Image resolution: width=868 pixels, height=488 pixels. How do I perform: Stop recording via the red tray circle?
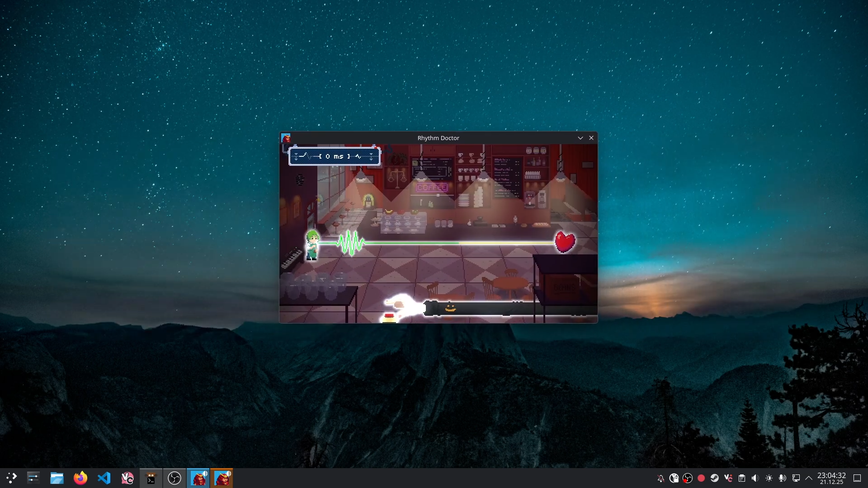coord(702,478)
